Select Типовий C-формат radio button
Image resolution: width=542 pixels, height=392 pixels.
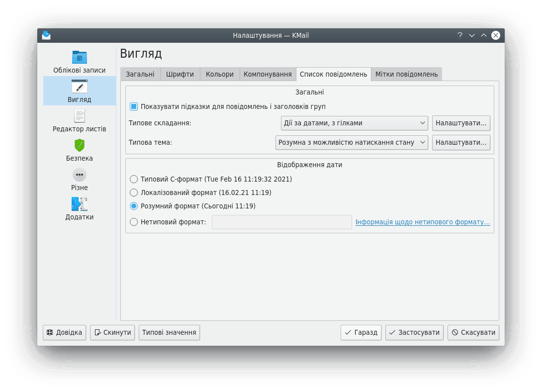click(134, 179)
